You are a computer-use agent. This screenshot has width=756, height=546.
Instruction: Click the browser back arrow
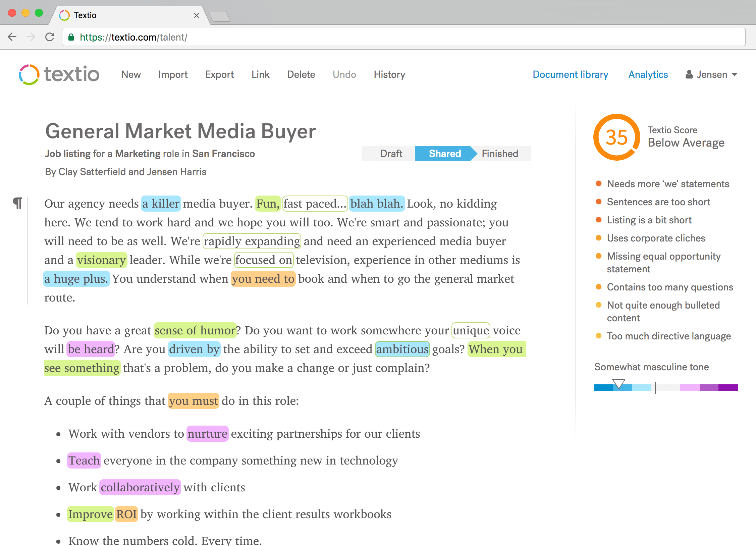coord(12,37)
